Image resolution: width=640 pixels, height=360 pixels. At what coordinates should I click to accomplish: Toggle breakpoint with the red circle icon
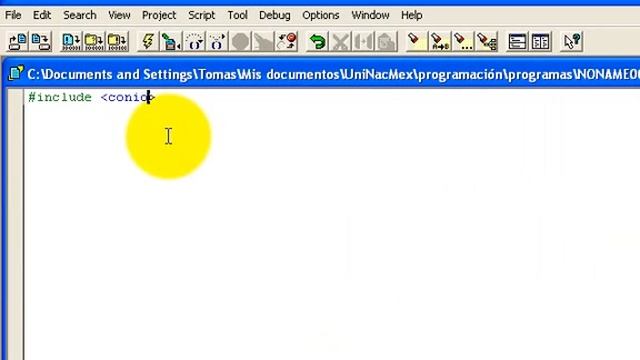coord(287,41)
